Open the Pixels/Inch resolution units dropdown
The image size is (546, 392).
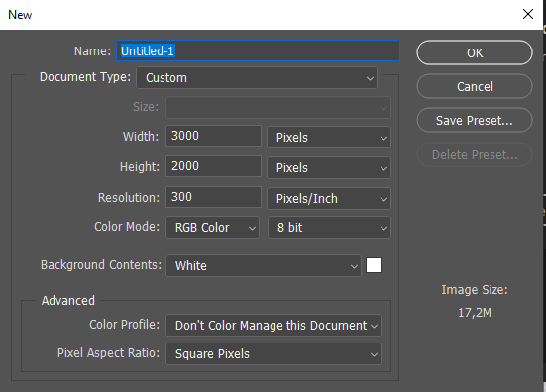[329, 199]
